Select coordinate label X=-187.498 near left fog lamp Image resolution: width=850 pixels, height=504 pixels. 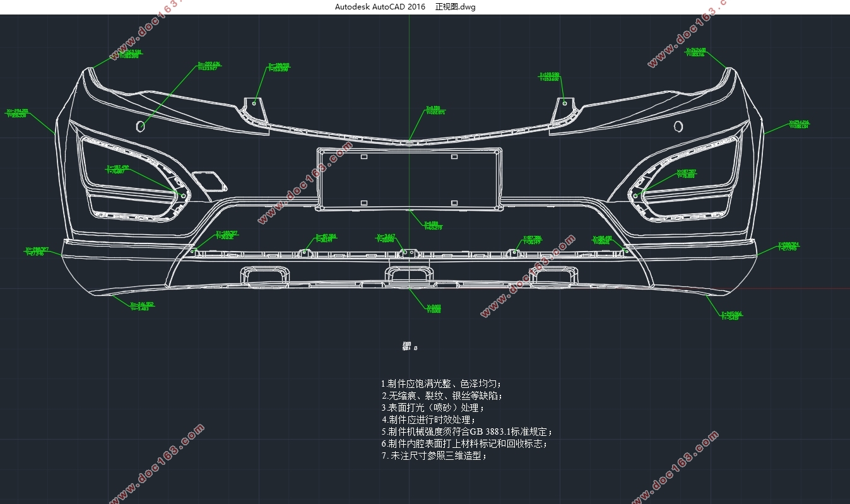[118, 169]
